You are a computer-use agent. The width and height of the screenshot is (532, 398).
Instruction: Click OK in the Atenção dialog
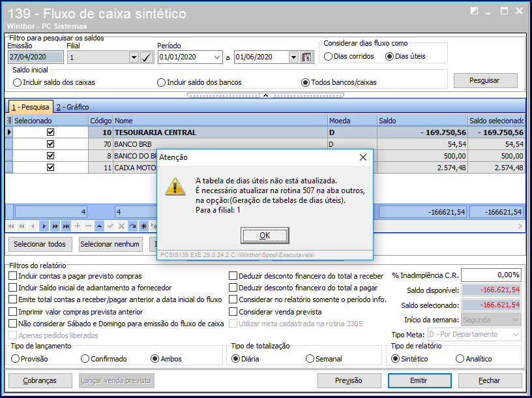(x=265, y=236)
